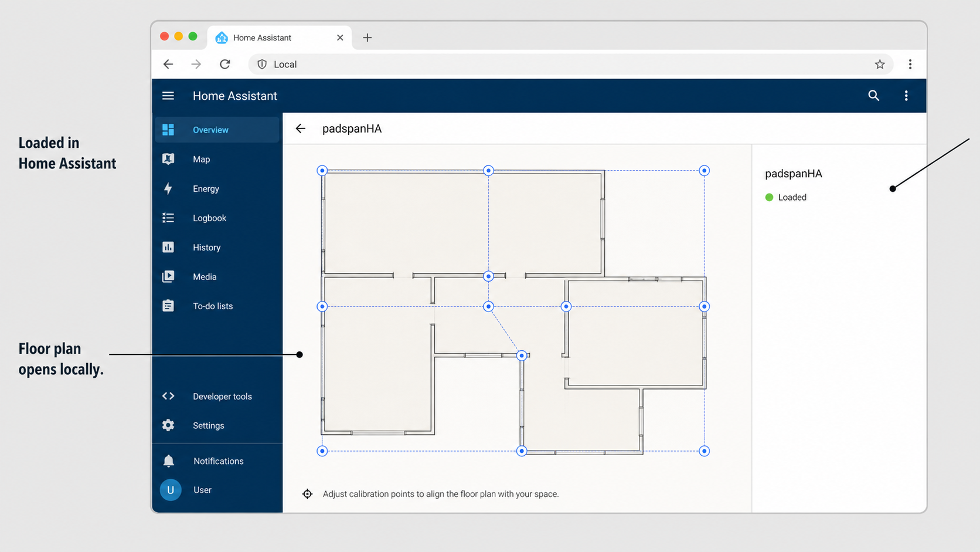Click the Local address bar
The width and height of the screenshot is (980, 552).
571,65
